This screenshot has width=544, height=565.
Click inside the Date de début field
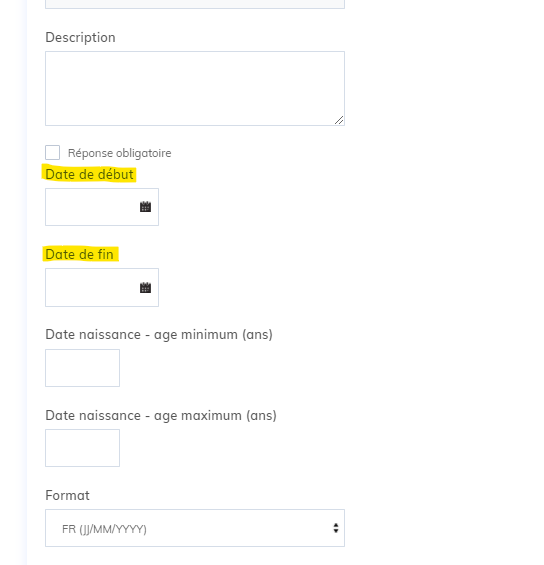102,207
